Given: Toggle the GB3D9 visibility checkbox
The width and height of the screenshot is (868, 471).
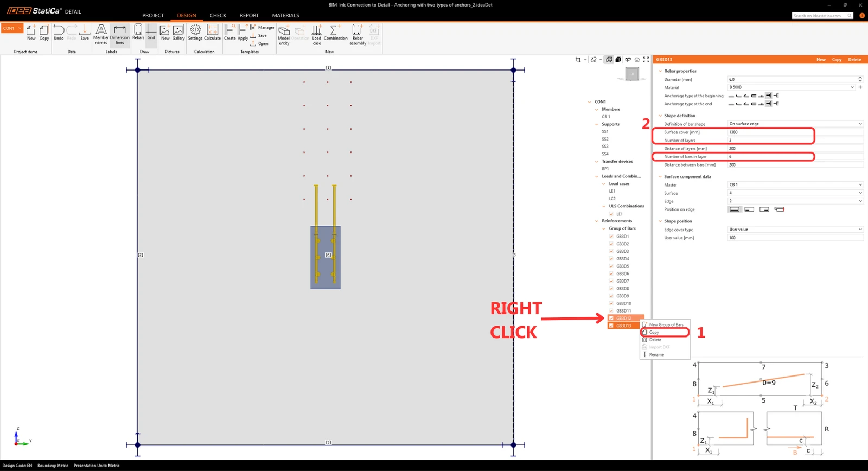Looking at the screenshot, I should 611,296.
